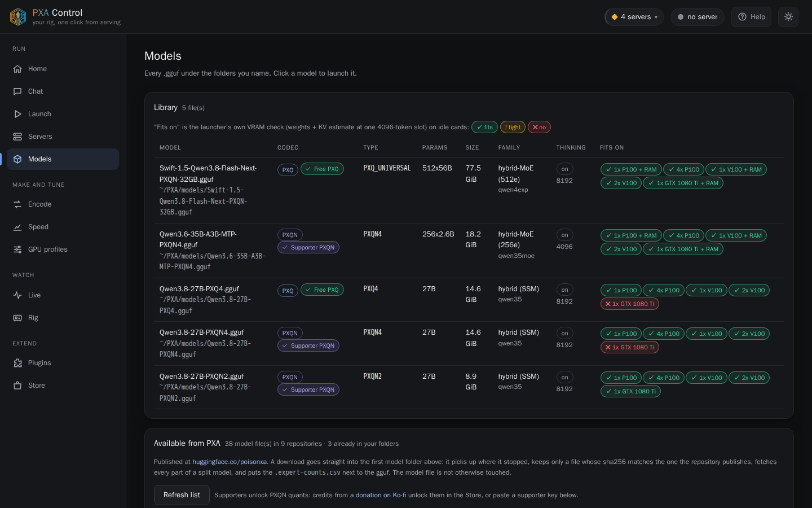This screenshot has height=508, width=812.
Task: Open the Chat bubble icon
Action: click(17, 91)
